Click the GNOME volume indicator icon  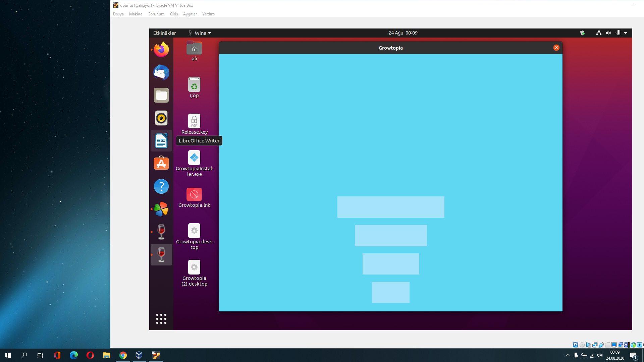608,33
